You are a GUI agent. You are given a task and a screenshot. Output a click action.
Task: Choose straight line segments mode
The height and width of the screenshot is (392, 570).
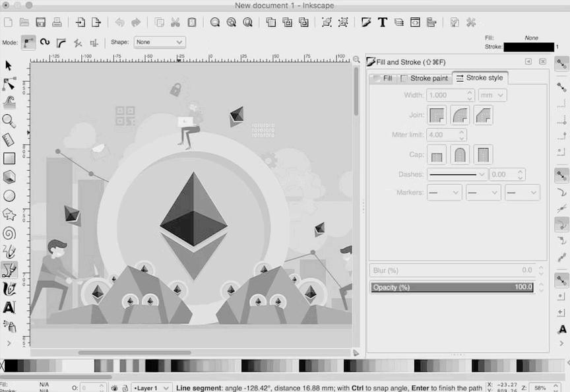click(x=77, y=43)
